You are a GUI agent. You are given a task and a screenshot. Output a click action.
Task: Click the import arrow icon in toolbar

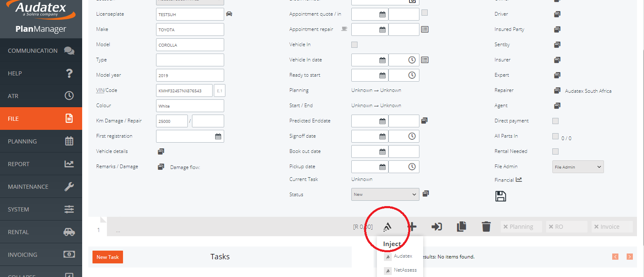[x=437, y=226]
